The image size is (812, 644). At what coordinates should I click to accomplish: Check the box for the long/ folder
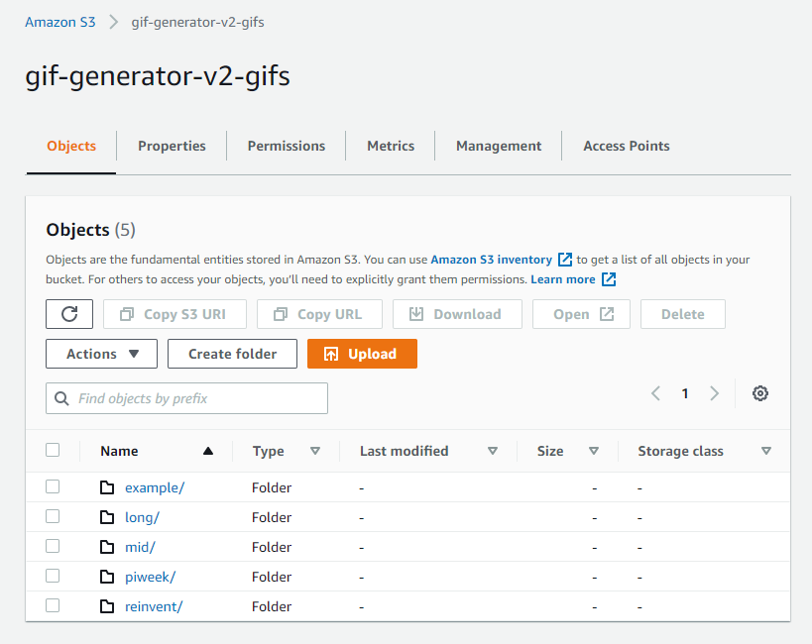[53, 516]
